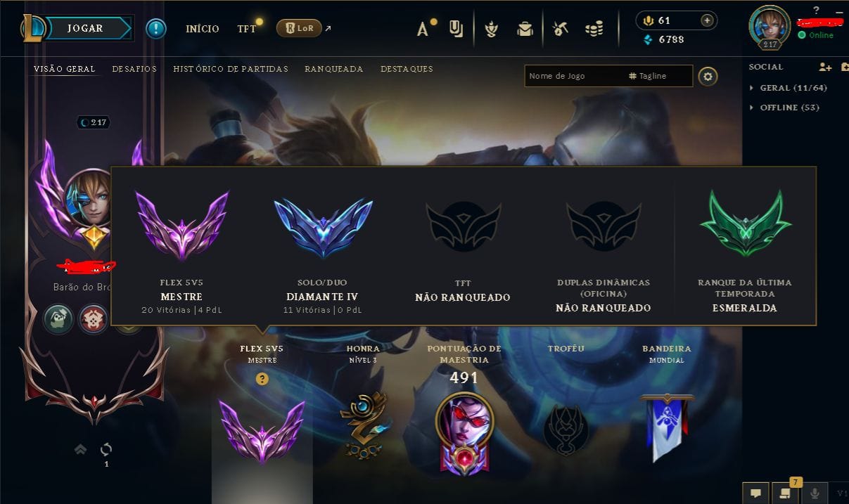Open the Clash trophy icon
849x504 pixels.
[x=492, y=29]
